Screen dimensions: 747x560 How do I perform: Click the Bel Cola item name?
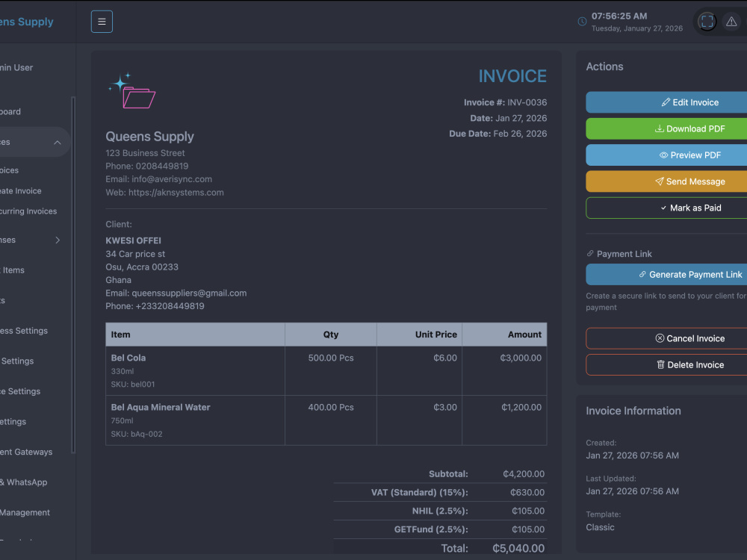tap(128, 358)
